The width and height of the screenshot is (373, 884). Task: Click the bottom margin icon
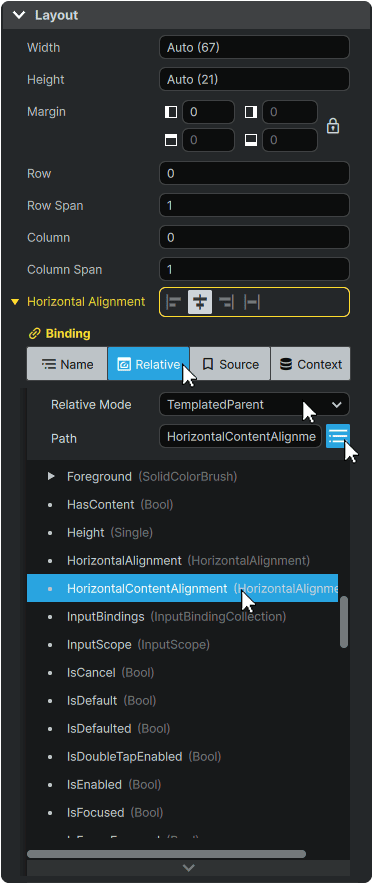coord(251,140)
